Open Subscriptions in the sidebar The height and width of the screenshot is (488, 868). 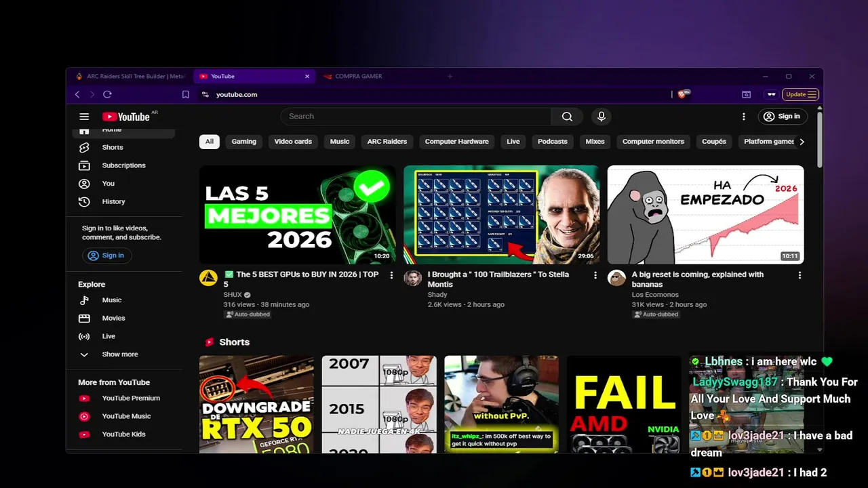tap(124, 165)
